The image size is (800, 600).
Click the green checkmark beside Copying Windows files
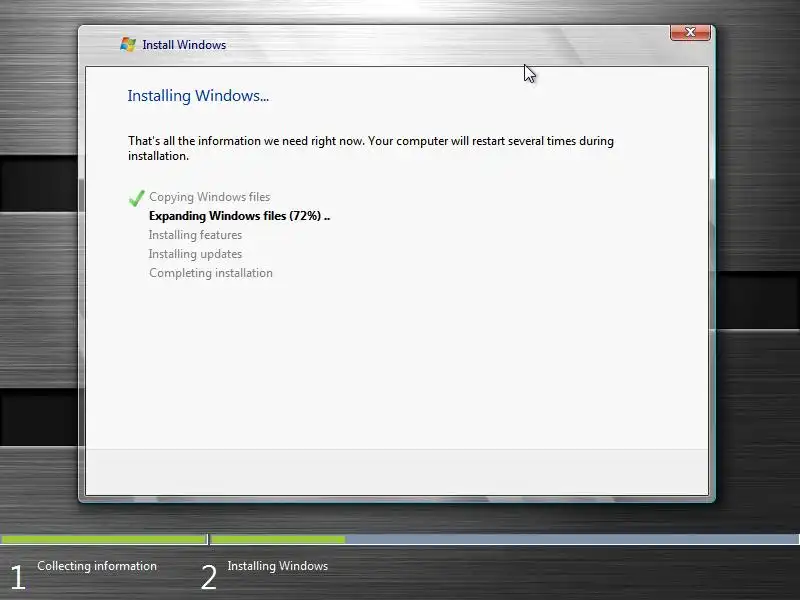[136, 198]
